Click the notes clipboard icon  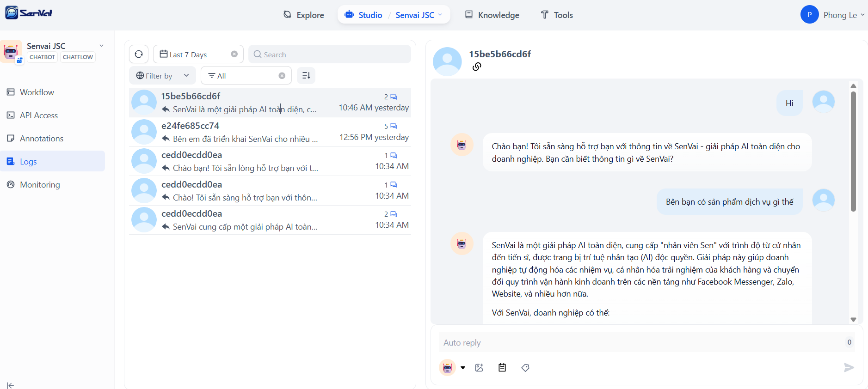[x=502, y=368]
